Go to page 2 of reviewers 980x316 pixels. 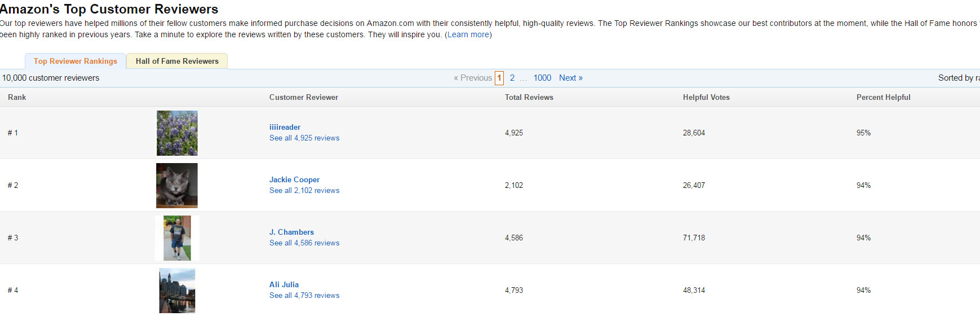[x=512, y=78]
